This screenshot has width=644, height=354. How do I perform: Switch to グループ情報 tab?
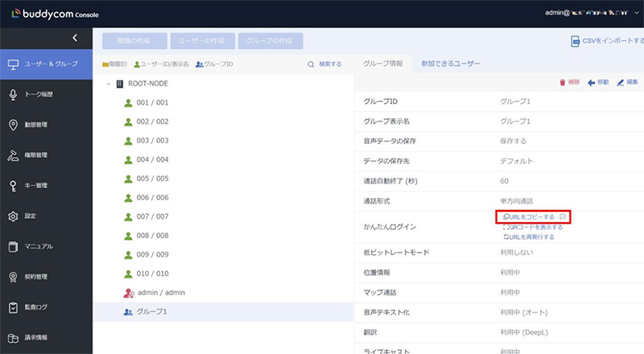(x=383, y=64)
